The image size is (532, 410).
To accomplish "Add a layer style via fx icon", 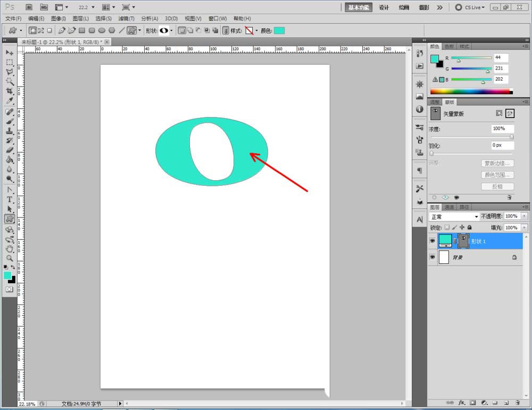I will (461, 403).
